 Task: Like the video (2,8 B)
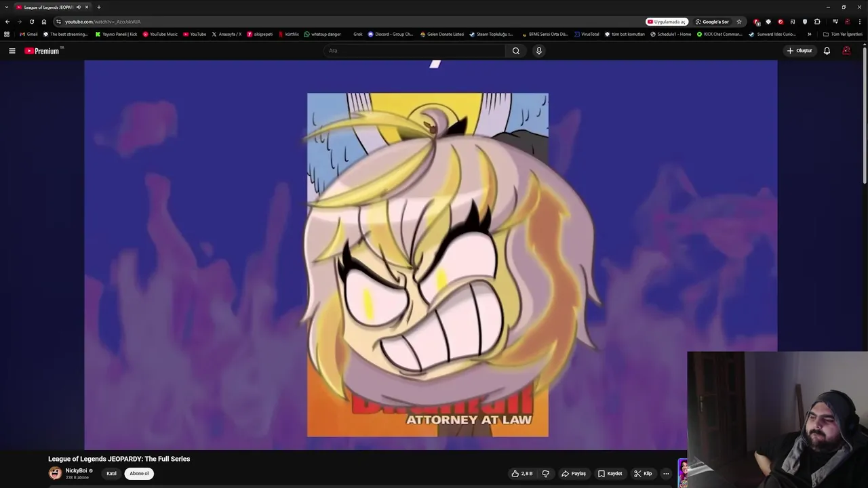[x=522, y=474]
